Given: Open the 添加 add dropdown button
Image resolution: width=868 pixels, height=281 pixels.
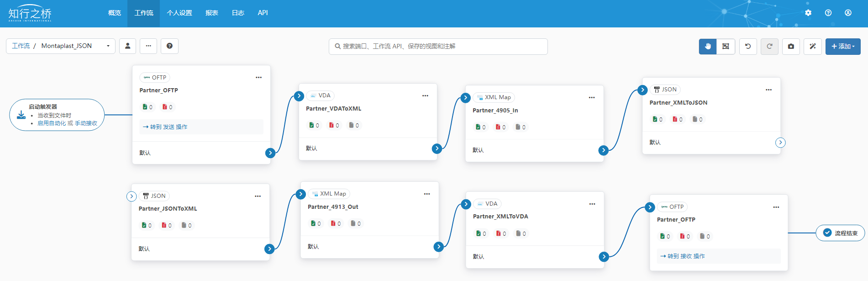Looking at the screenshot, I should click(842, 46).
